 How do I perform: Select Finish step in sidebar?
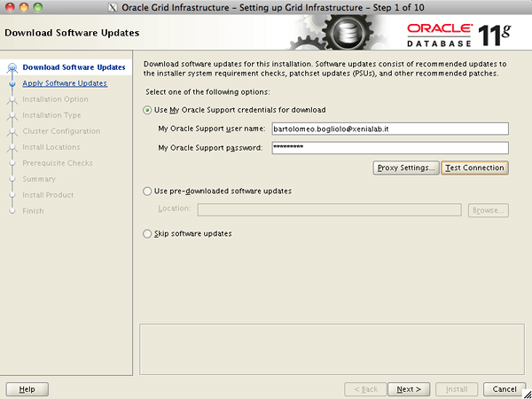pyautogui.click(x=33, y=211)
